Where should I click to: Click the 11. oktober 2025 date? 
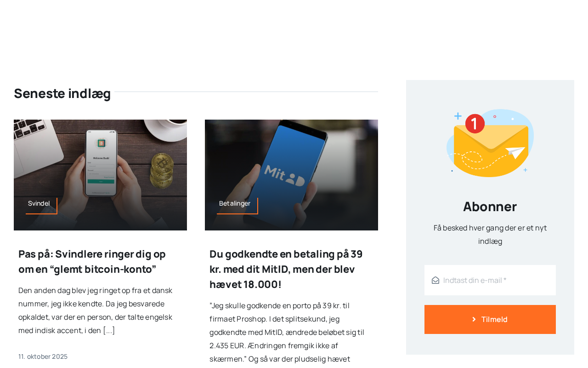43,356
